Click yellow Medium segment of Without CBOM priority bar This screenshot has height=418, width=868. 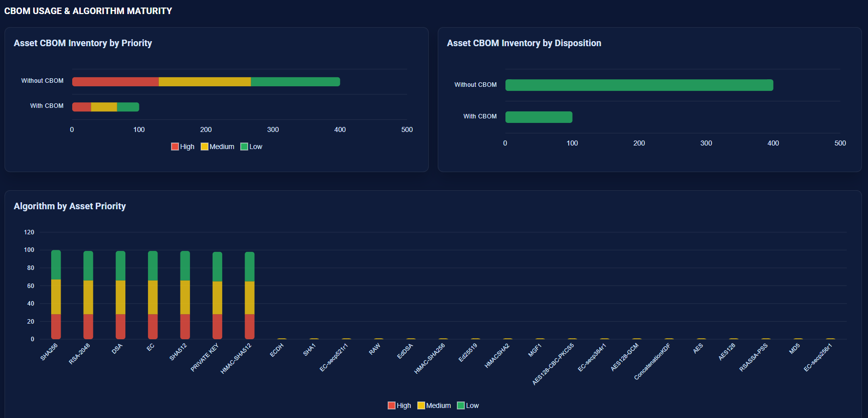[205, 82]
